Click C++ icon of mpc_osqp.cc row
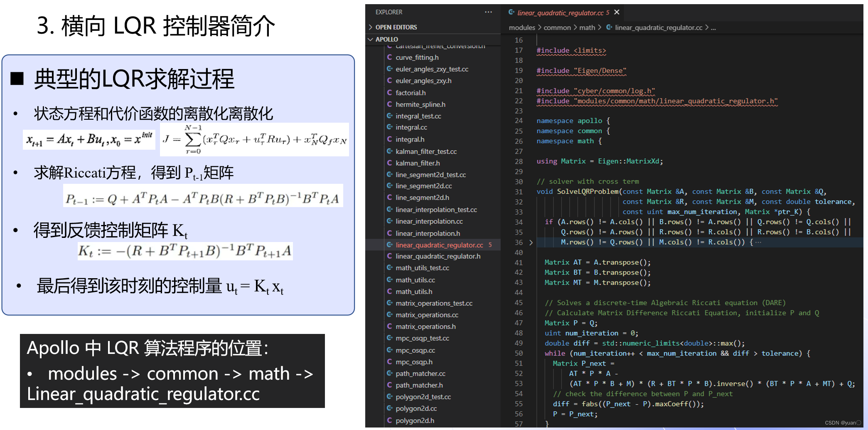The width and height of the screenshot is (868, 430). pyautogui.click(x=390, y=350)
